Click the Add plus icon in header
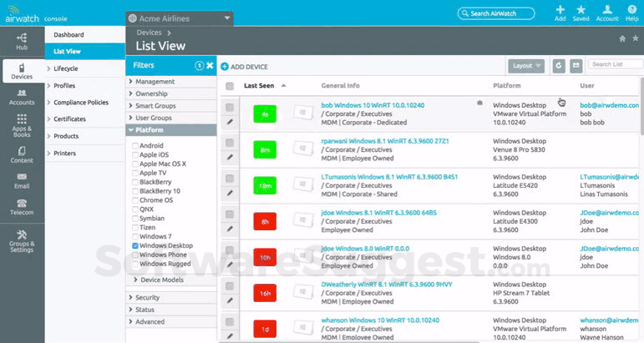This screenshot has height=343, width=644. tap(560, 13)
